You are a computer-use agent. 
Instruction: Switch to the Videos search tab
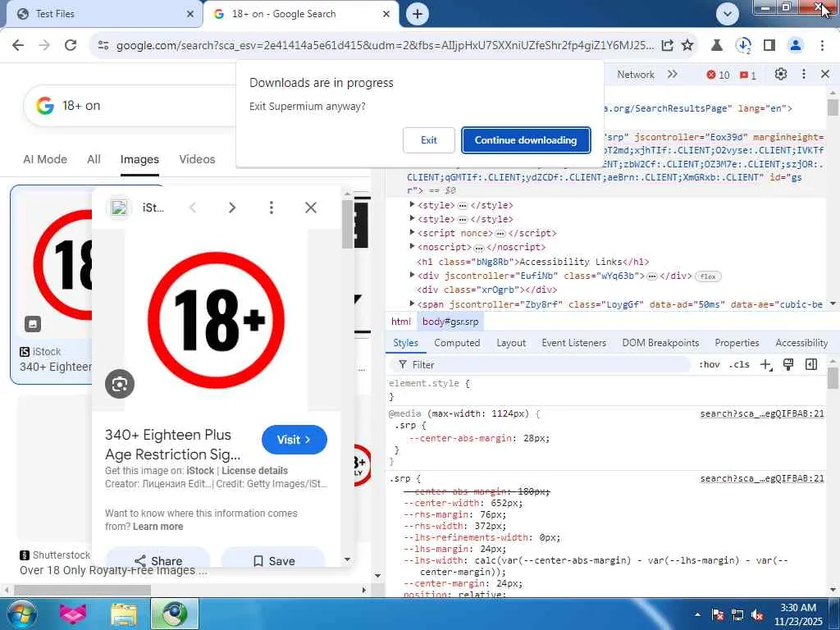click(197, 159)
